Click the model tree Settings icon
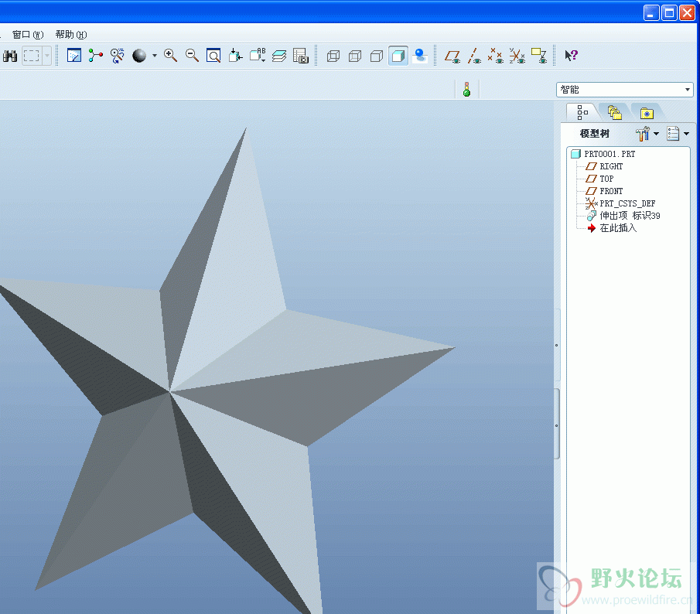Viewport: 700px width, 614px height. [x=673, y=134]
